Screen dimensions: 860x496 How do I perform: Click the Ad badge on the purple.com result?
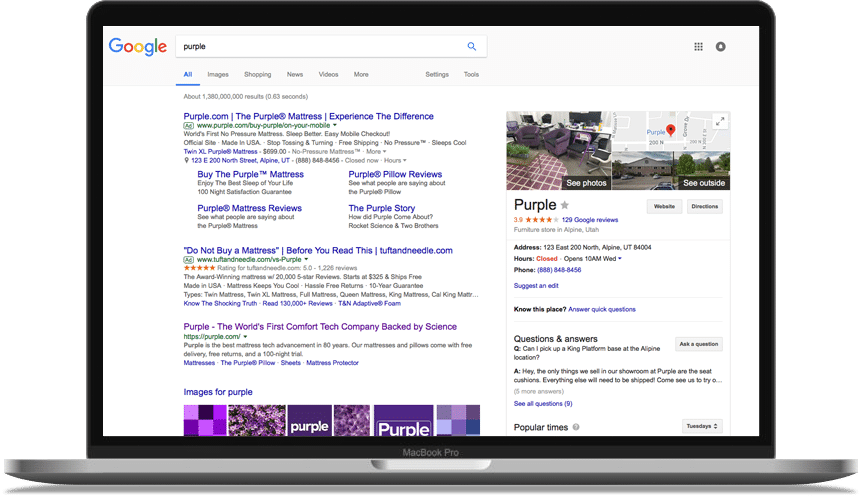pyautogui.click(x=189, y=125)
